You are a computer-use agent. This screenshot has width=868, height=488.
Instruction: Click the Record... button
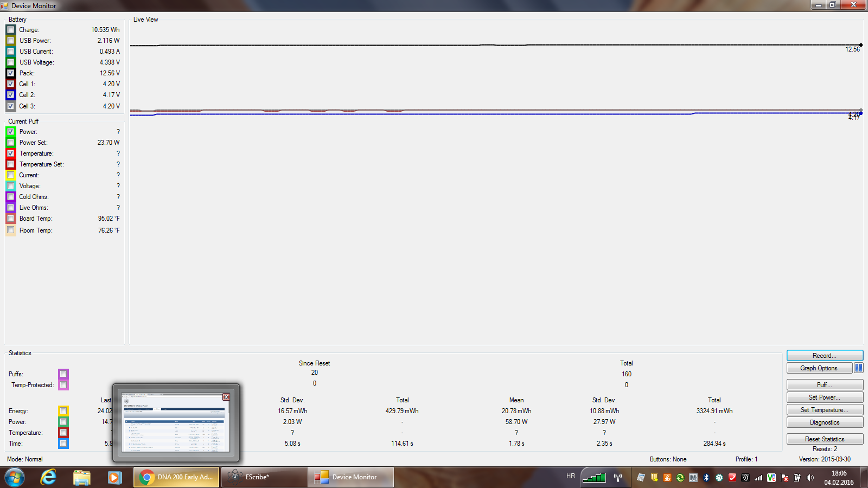(824, 356)
